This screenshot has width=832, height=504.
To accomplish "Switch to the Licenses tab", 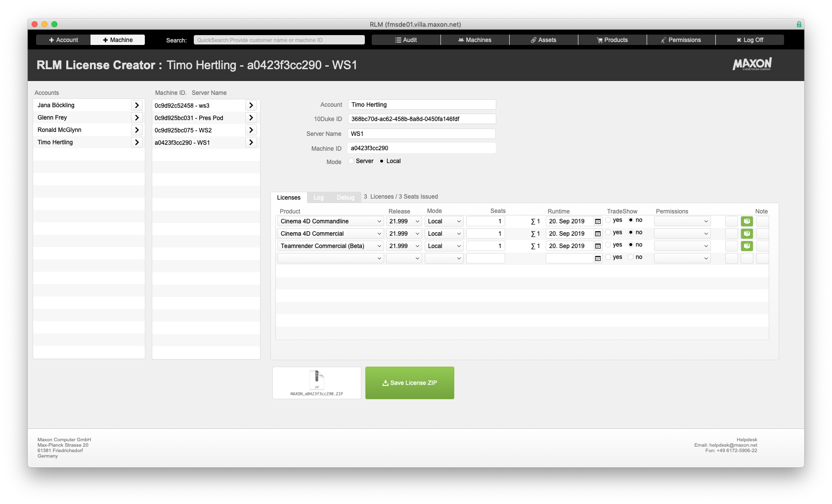I will pos(289,198).
